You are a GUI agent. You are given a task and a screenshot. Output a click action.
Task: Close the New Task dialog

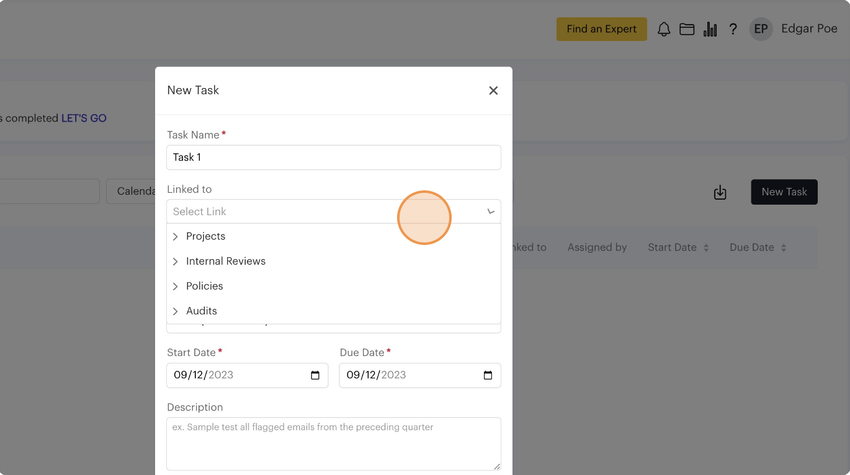pos(493,90)
